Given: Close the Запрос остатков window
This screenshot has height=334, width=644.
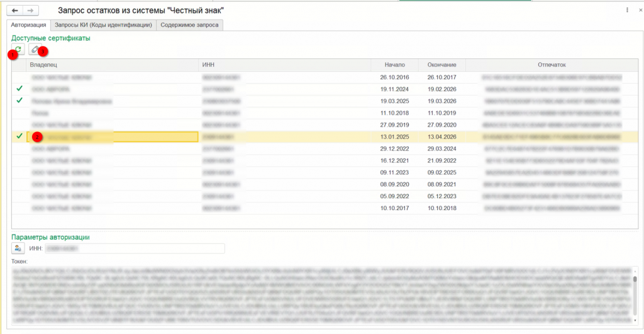Looking at the screenshot, I should click(x=641, y=10).
